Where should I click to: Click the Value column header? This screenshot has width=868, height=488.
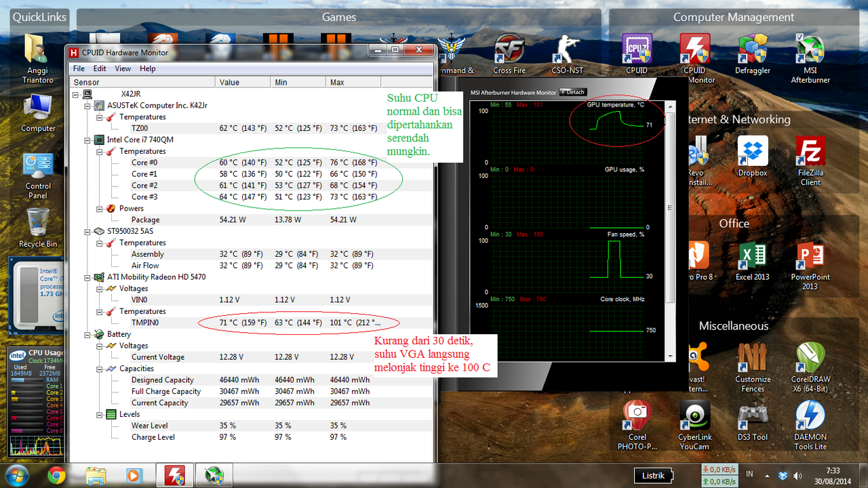[244, 82]
